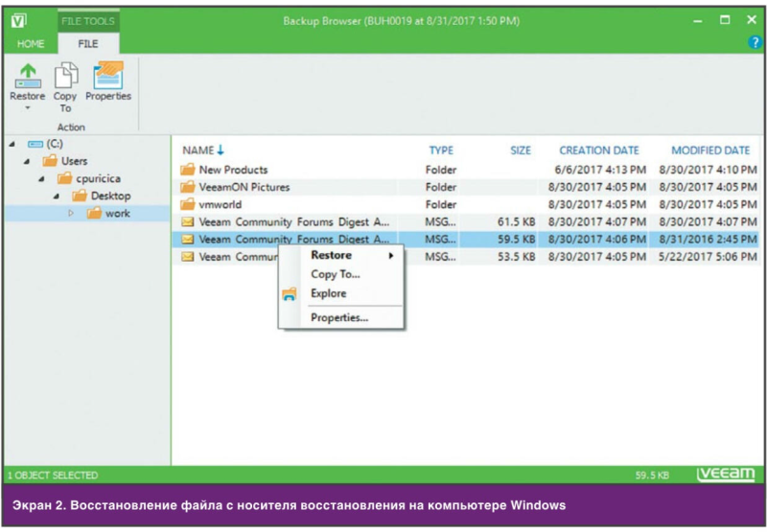Collapse the (C:) drive node
The height and width of the screenshot is (532, 767).
tap(12, 144)
